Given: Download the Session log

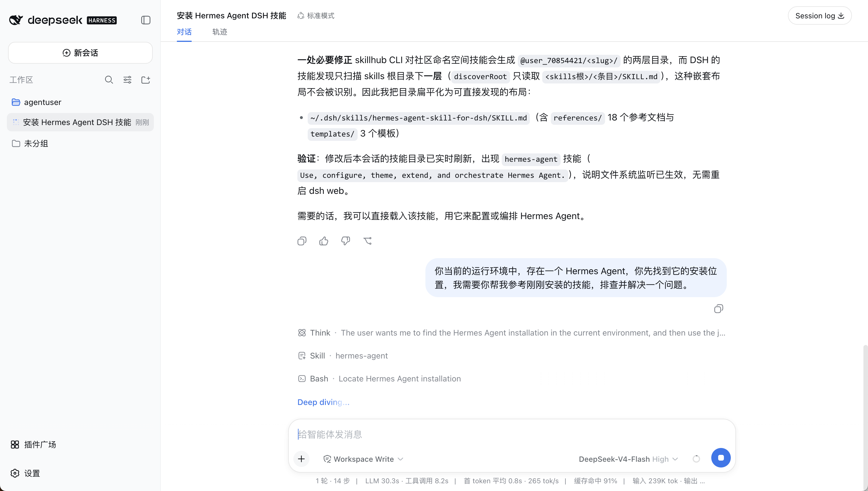Looking at the screenshot, I should tap(820, 16).
